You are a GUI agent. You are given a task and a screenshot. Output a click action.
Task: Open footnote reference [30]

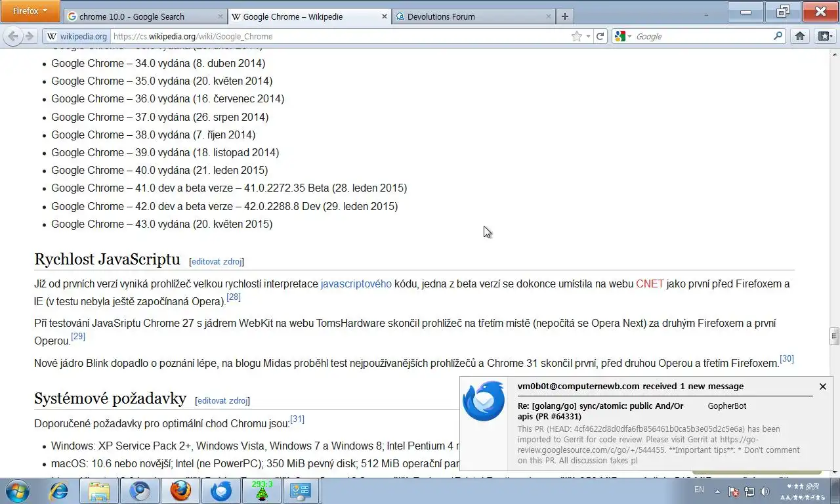pos(787,358)
